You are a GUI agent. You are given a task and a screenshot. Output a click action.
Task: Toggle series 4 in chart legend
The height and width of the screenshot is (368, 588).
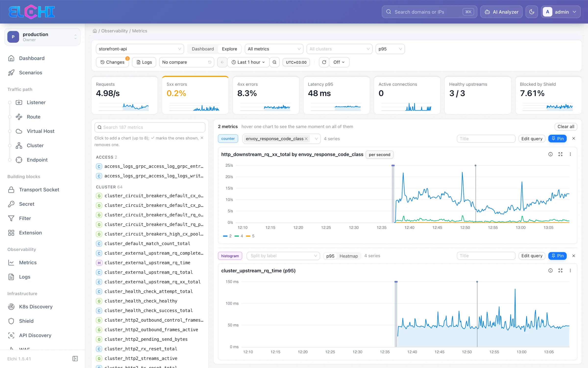pyautogui.click(x=239, y=236)
